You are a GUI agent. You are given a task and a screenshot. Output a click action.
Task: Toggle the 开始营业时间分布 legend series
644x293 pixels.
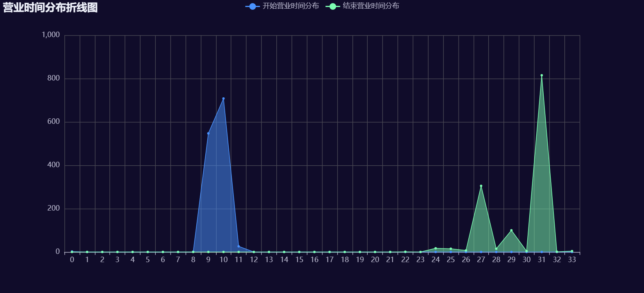(282, 6)
